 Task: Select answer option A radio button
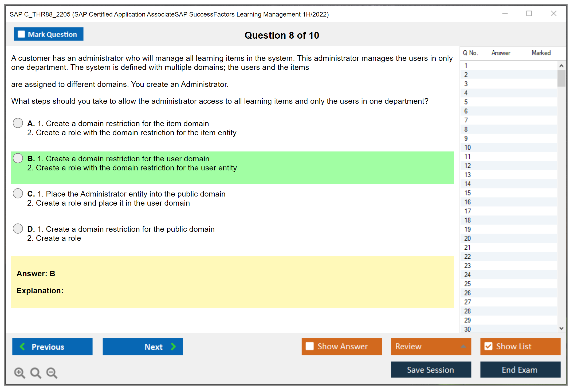pos(18,123)
